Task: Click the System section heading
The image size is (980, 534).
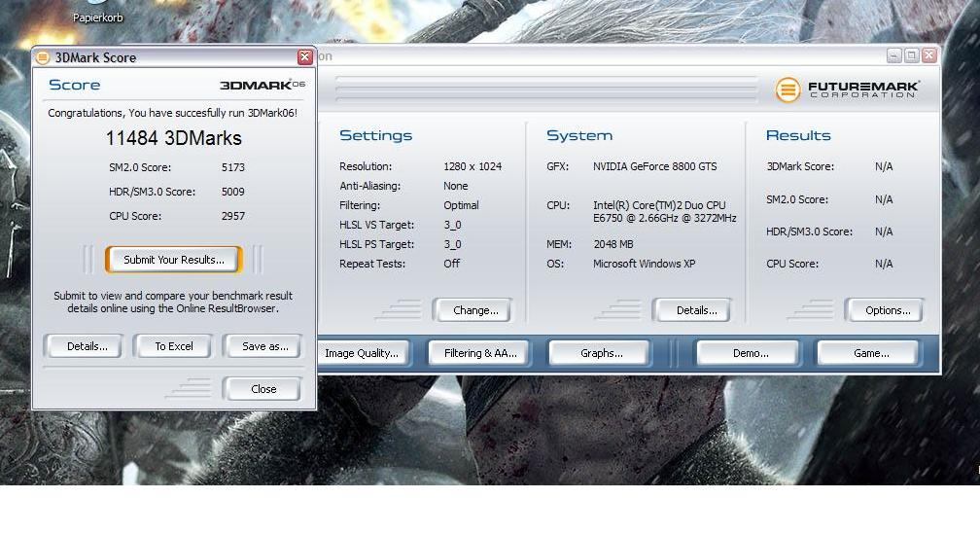Action: pyautogui.click(x=579, y=136)
